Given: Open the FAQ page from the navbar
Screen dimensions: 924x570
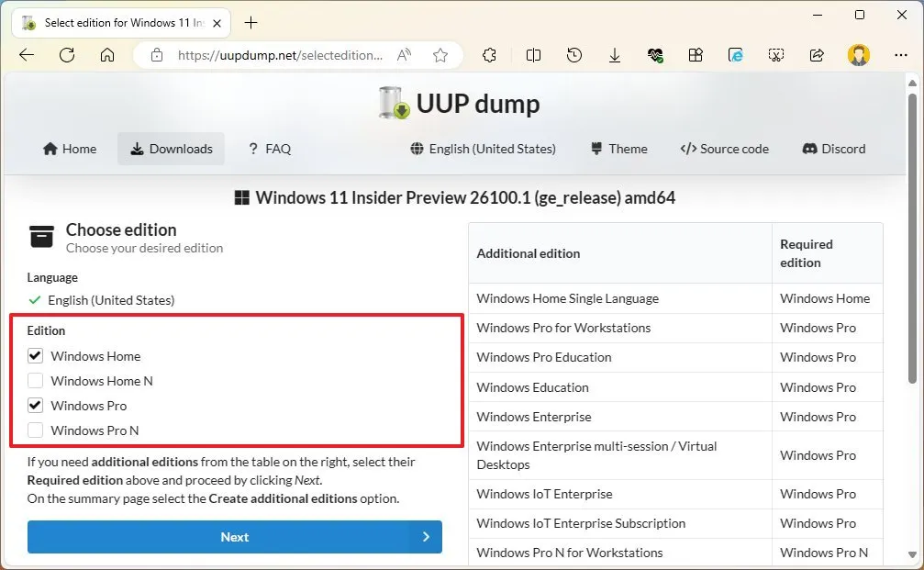Looking at the screenshot, I should (270, 149).
